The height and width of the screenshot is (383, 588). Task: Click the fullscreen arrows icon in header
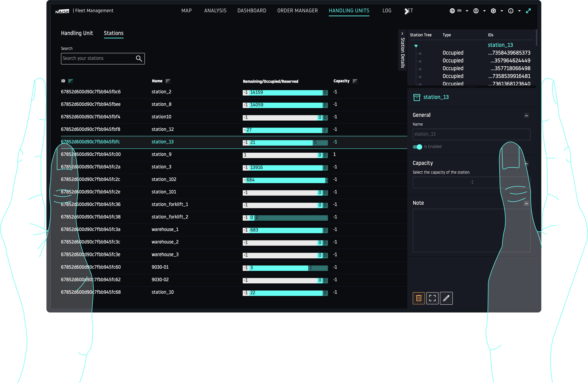pyautogui.click(x=528, y=11)
